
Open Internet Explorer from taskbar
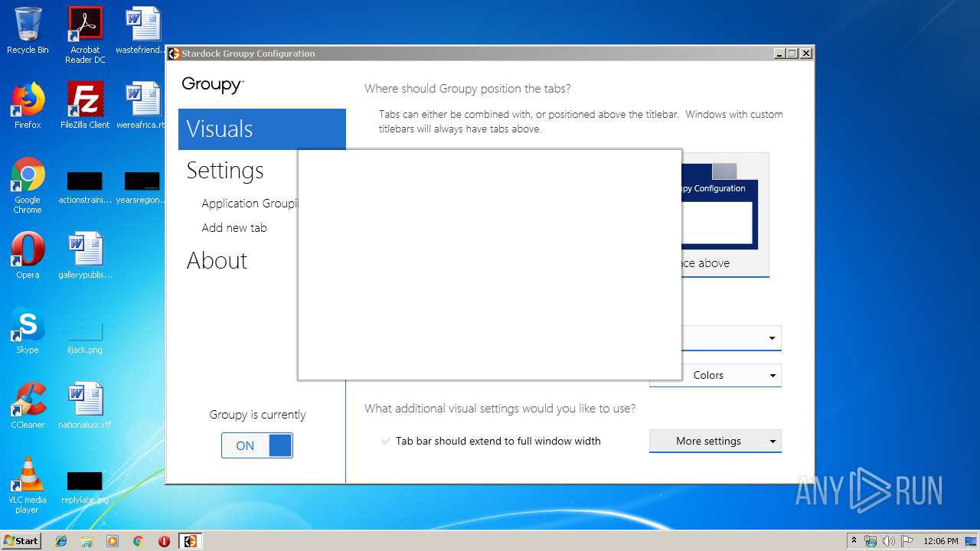coord(61,541)
